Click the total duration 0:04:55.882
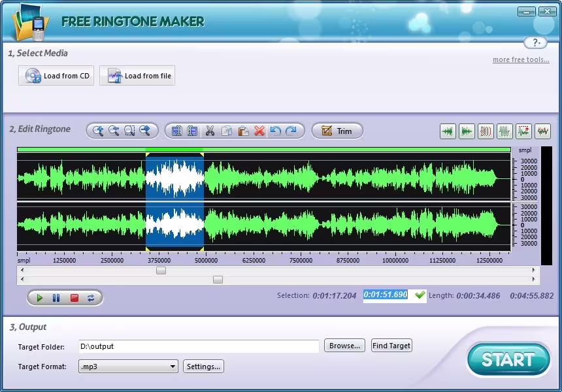Screen dimensions: 562x392 pyautogui.click(x=532, y=295)
